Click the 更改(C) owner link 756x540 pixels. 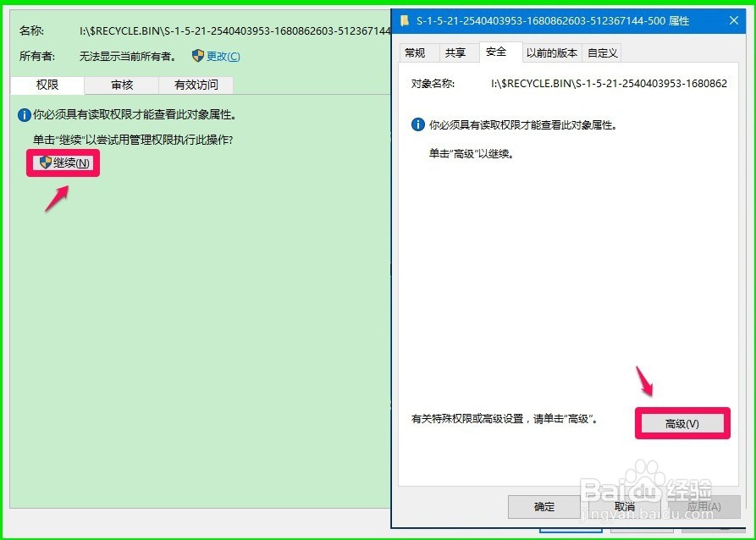click(x=223, y=56)
